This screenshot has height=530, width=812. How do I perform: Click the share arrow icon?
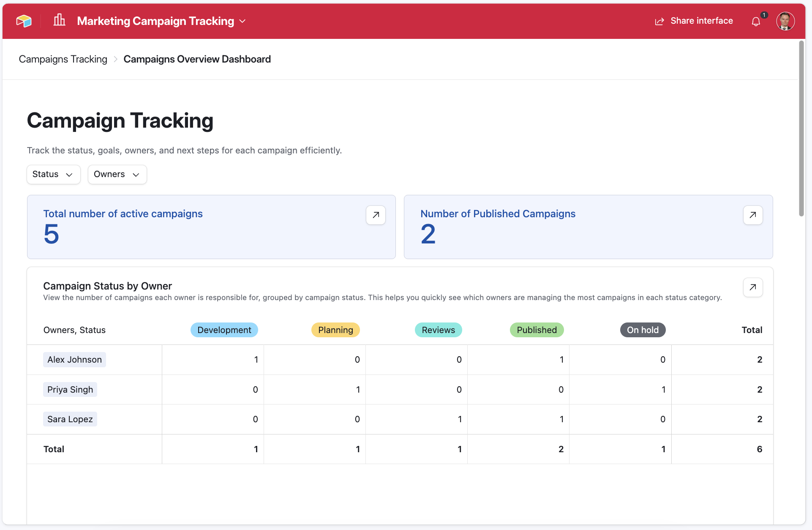(x=659, y=22)
